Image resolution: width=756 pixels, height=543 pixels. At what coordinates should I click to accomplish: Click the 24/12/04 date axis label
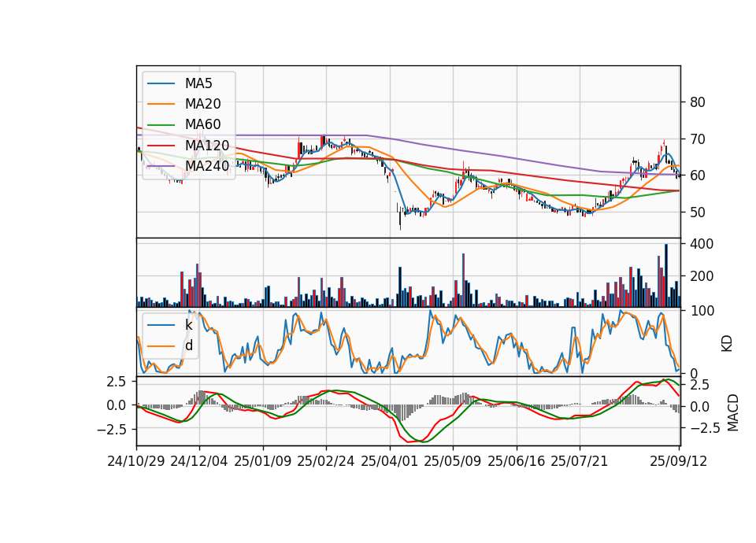pyautogui.click(x=199, y=461)
